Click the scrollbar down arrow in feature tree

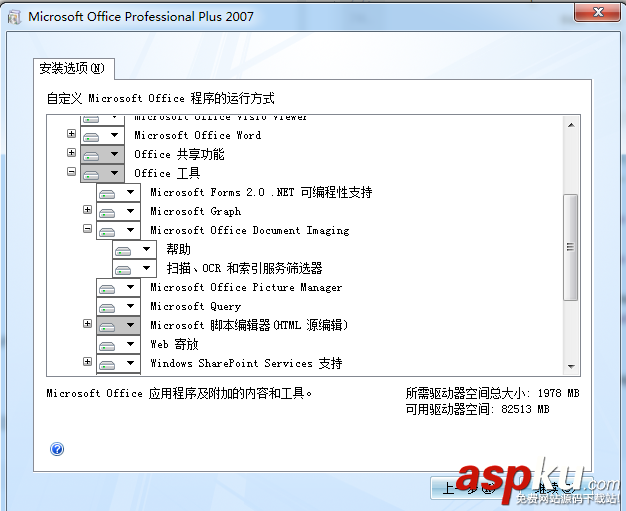click(571, 366)
